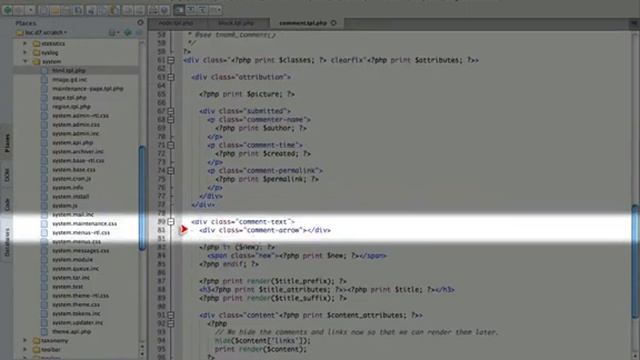Select system.updater.inc file
The image size is (640, 360).
click(78, 322)
